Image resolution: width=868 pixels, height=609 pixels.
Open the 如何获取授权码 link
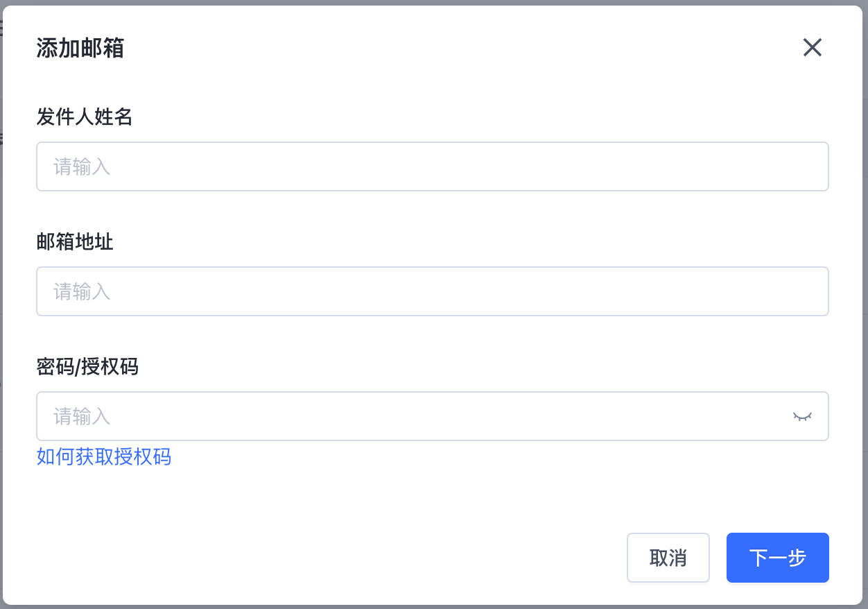[104, 457]
